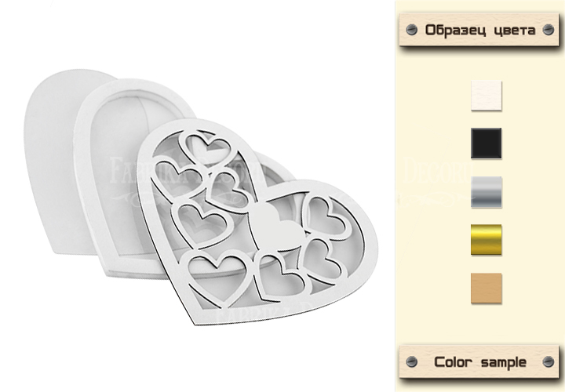Click left screw on 'Образец цвета' sign

tap(411, 30)
